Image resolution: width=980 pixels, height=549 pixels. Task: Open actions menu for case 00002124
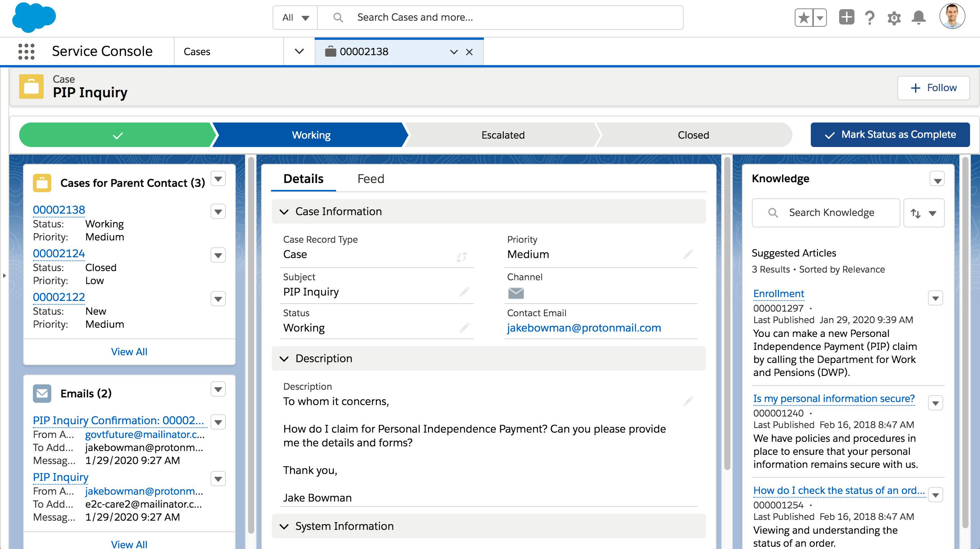click(x=218, y=255)
